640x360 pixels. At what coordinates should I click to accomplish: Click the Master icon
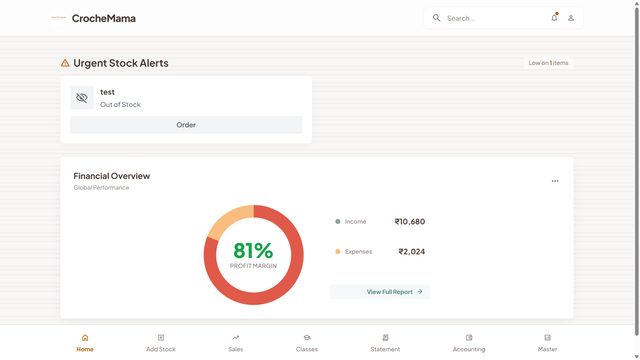click(x=547, y=338)
